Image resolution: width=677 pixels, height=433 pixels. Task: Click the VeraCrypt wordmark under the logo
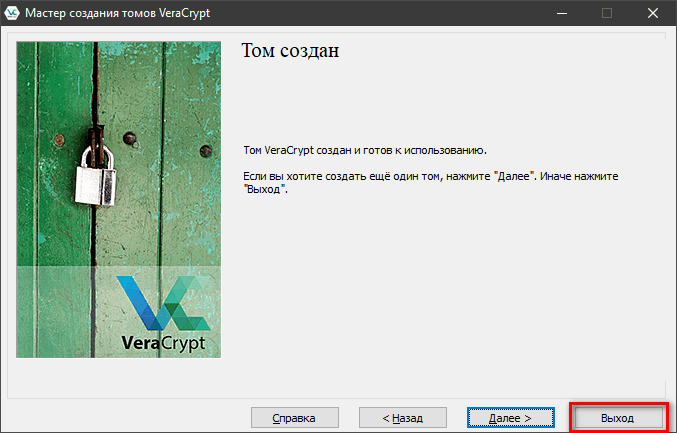pos(162,343)
